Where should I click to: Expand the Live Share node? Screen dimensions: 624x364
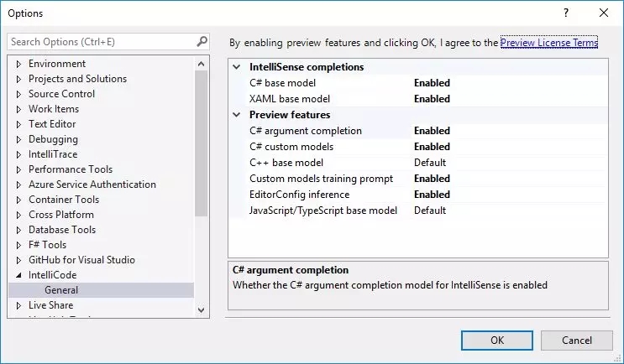pos(18,305)
